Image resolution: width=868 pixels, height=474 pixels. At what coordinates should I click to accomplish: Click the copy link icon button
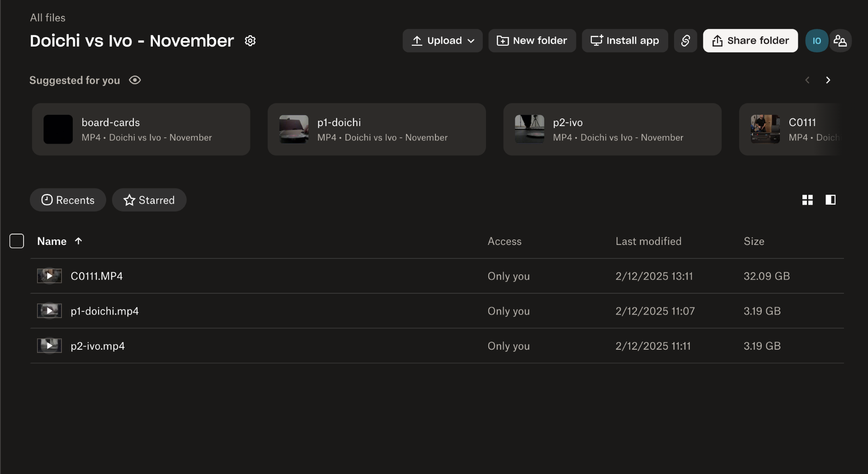685,41
